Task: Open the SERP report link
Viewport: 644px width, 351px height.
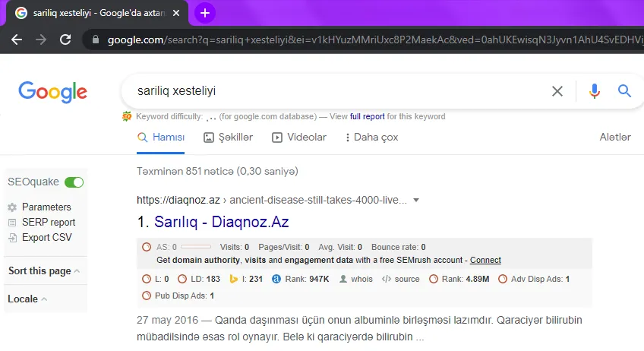Action: 49,223
